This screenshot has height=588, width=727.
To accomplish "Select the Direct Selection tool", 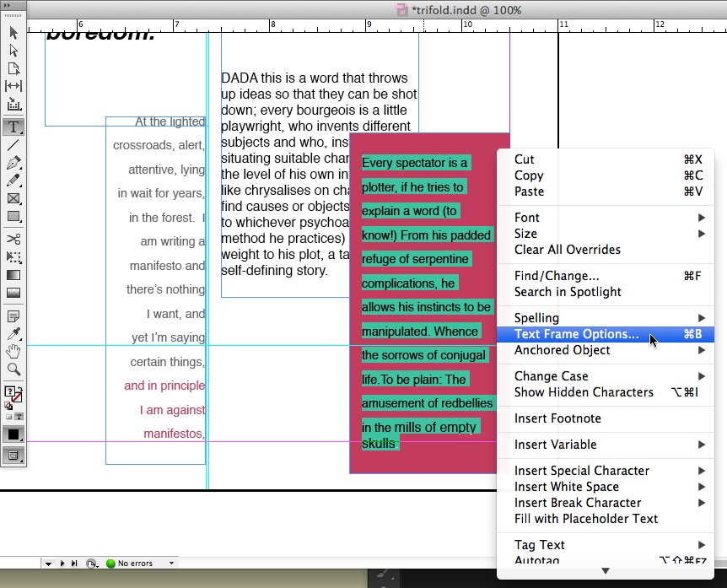I will pos(13,51).
